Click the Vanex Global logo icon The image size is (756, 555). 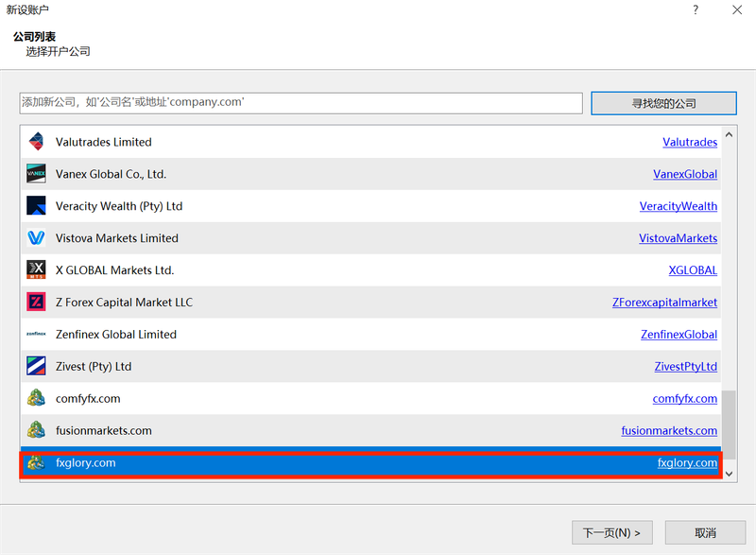pyautogui.click(x=36, y=174)
